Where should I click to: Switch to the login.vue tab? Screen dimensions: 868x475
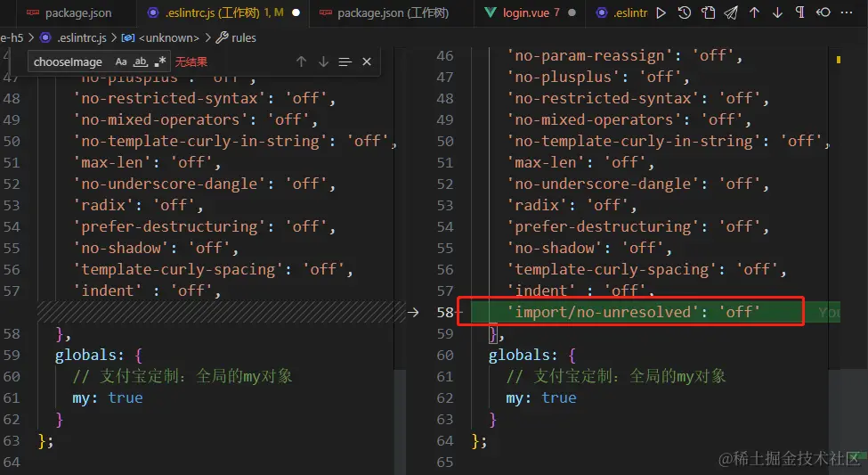[x=531, y=12]
